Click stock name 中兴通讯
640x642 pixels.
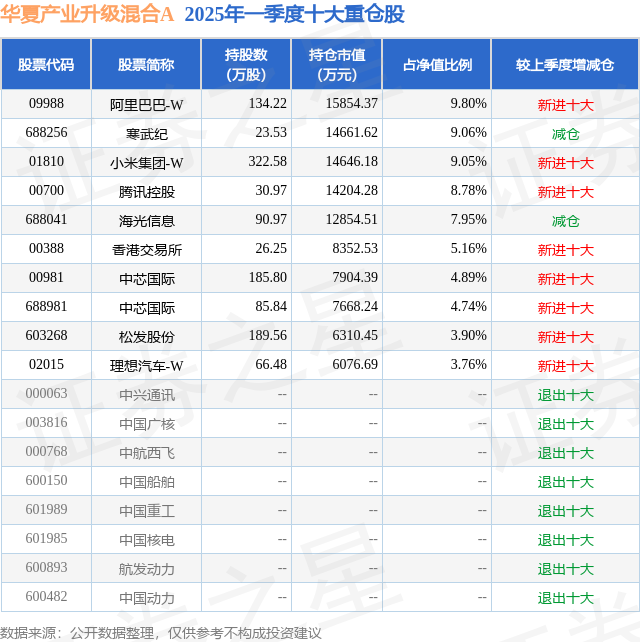(x=147, y=396)
